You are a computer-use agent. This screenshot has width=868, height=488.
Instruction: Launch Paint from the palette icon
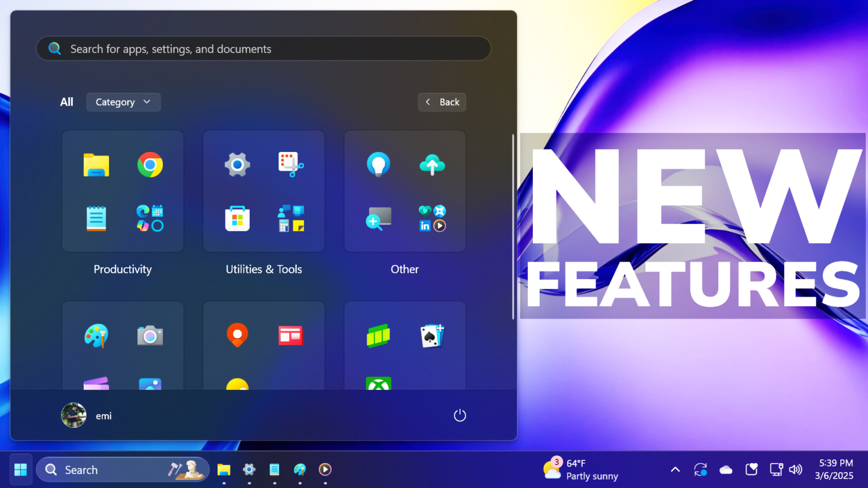point(96,336)
